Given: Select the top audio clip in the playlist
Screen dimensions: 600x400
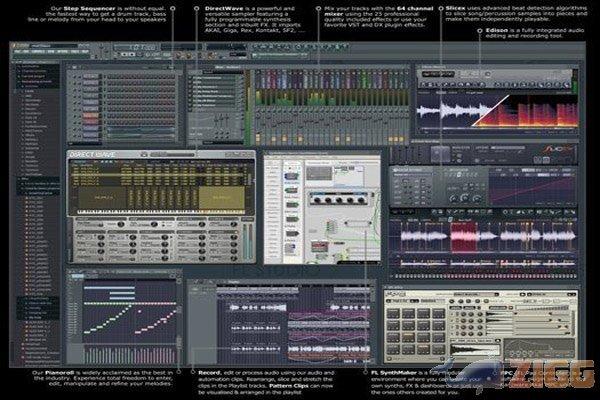Looking at the screenshot, I should click(x=258, y=307).
